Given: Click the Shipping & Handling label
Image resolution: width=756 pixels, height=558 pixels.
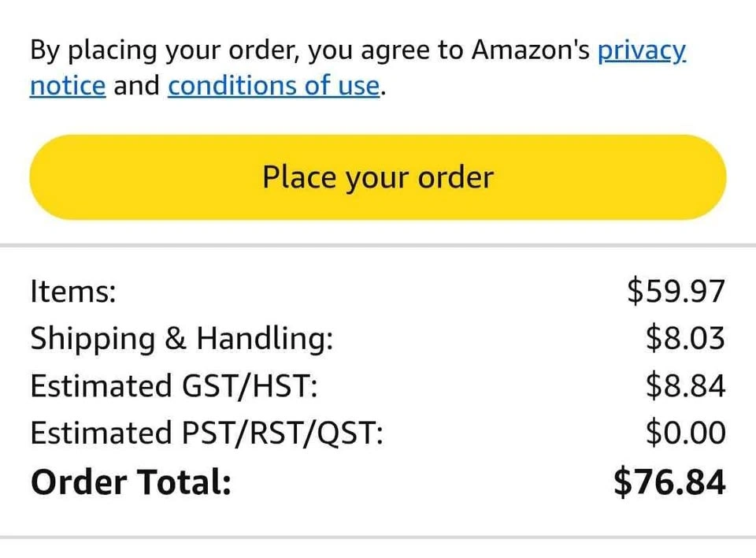Looking at the screenshot, I should pyautogui.click(x=181, y=339).
